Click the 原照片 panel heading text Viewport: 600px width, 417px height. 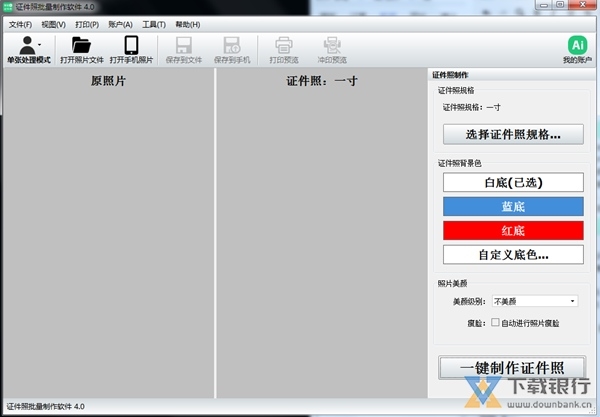pos(108,81)
